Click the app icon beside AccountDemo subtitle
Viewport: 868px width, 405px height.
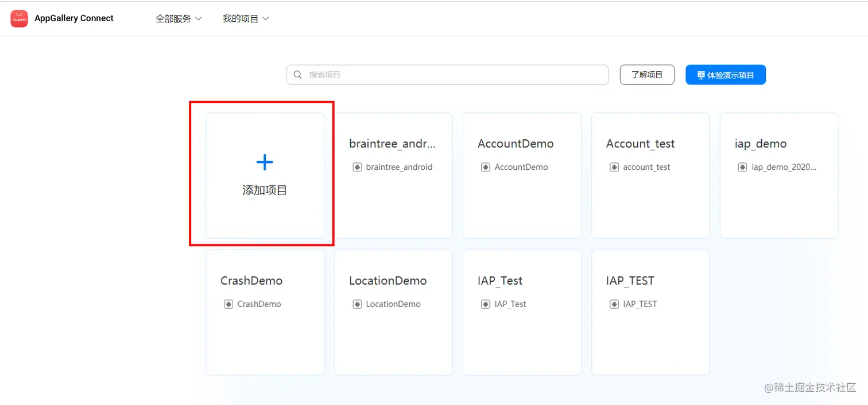(x=486, y=167)
